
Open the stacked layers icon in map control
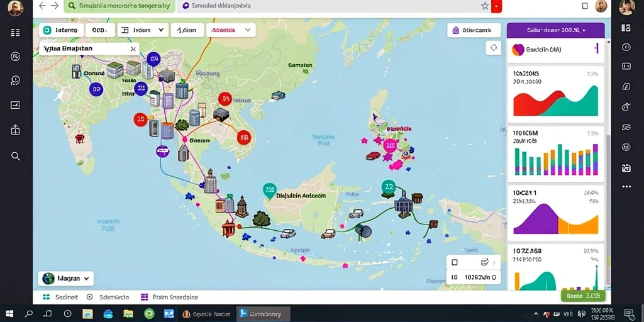tap(484, 262)
